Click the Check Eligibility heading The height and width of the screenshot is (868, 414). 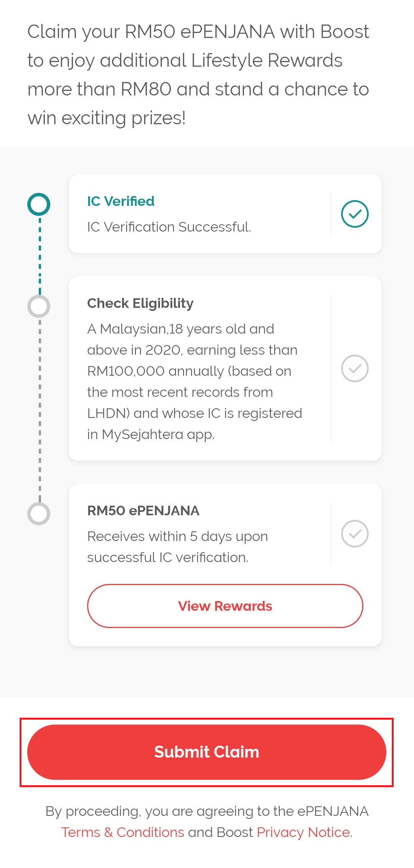(140, 303)
